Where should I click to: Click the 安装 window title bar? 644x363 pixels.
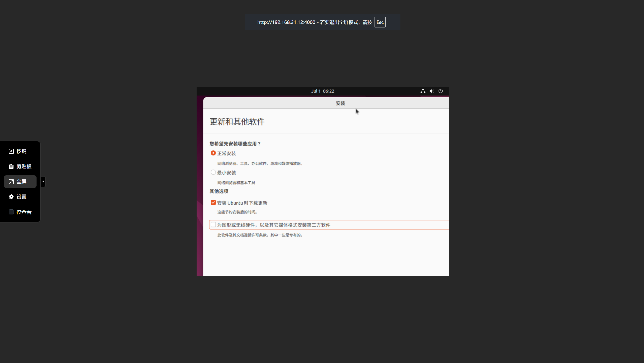pos(340,103)
